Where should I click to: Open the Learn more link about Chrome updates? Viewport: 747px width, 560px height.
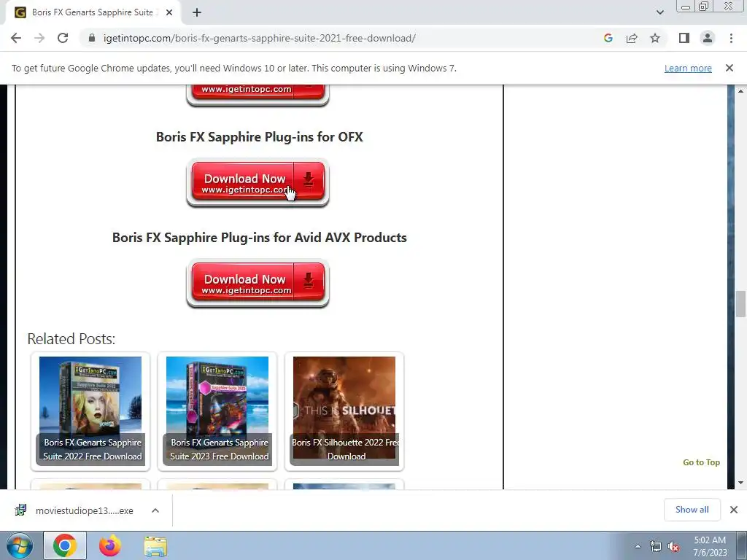[x=688, y=68]
